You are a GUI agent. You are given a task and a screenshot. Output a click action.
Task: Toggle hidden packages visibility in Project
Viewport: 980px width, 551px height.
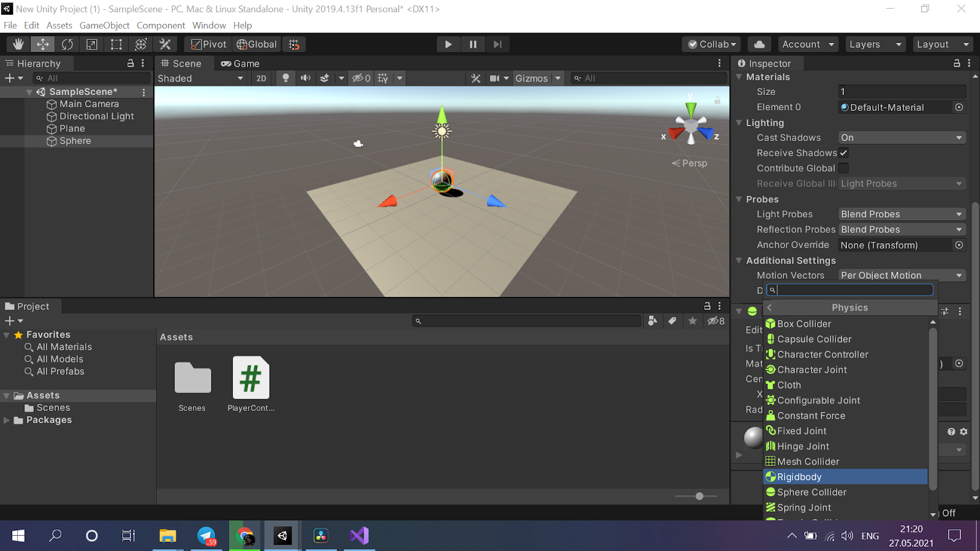coord(716,321)
